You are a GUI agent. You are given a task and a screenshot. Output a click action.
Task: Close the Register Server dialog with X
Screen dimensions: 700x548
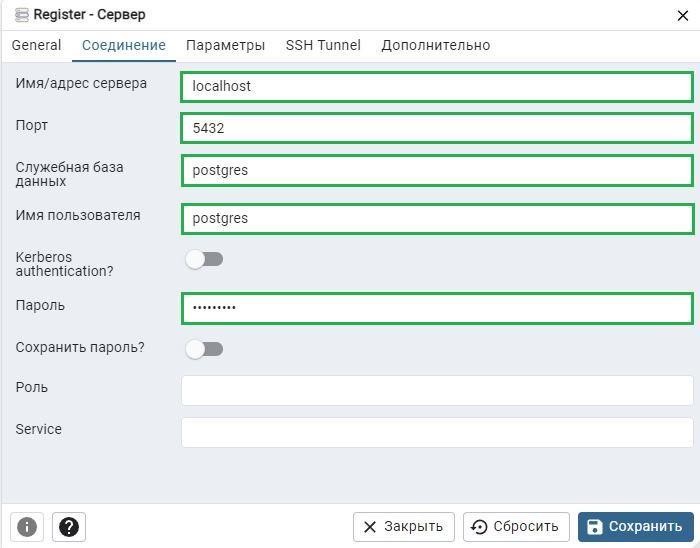[x=683, y=16]
